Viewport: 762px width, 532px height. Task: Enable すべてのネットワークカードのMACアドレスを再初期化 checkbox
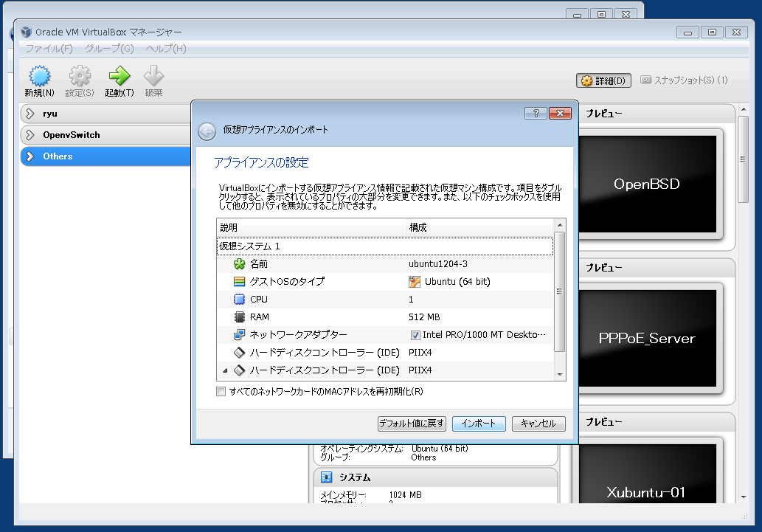221,392
